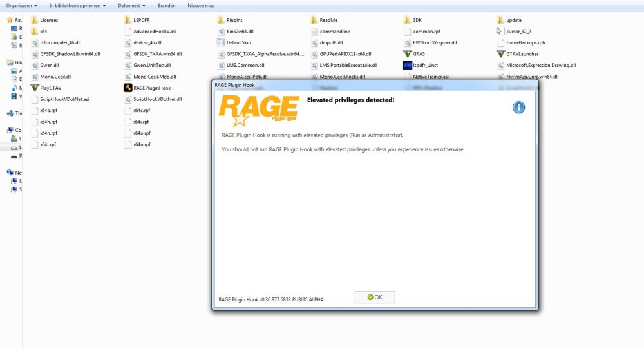Select the file named x64n.rpf
Viewport: 644px width, 349px height.
[48, 133]
